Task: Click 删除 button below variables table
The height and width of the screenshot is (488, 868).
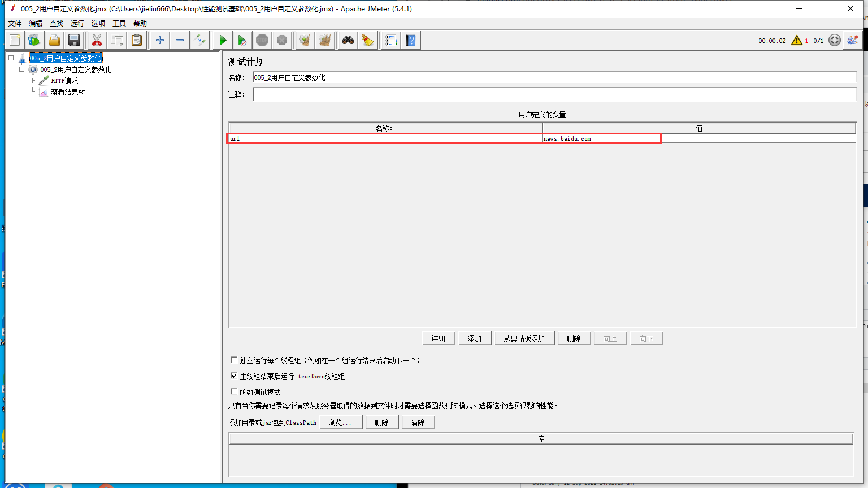Action: click(x=574, y=338)
